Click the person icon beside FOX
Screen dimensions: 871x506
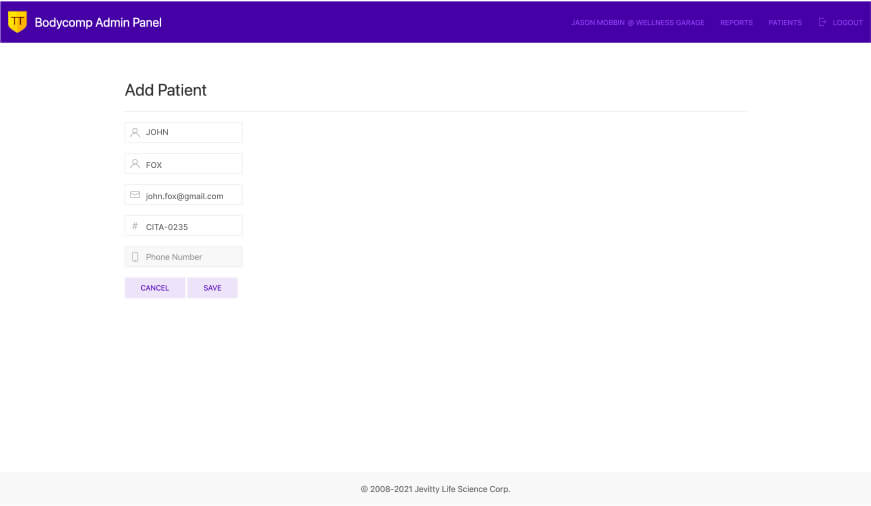point(135,164)
